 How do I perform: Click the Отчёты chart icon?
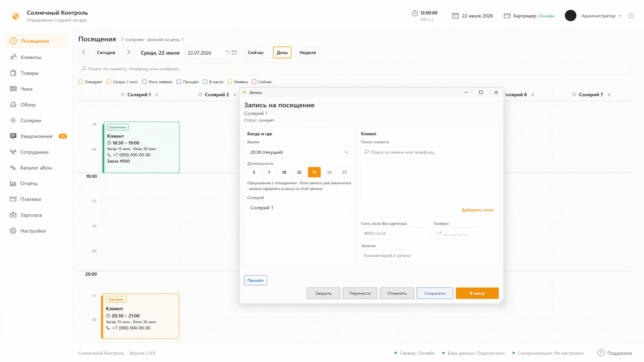click(13, 184)
